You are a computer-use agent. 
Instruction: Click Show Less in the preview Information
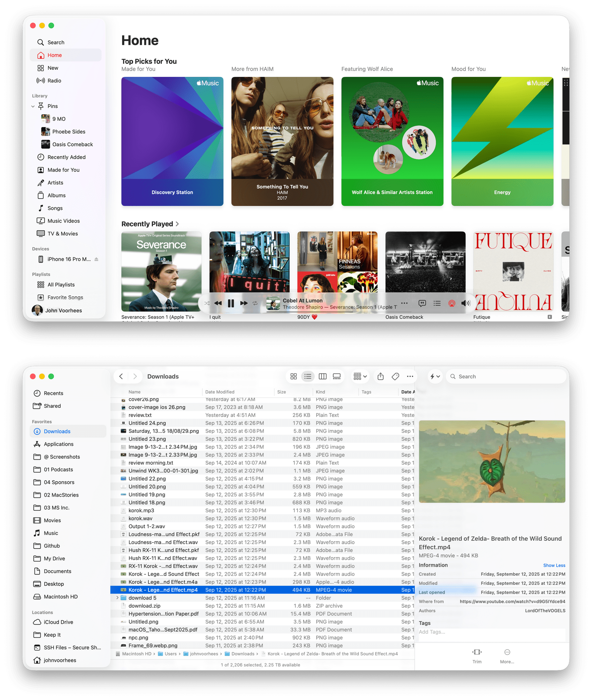554,565
